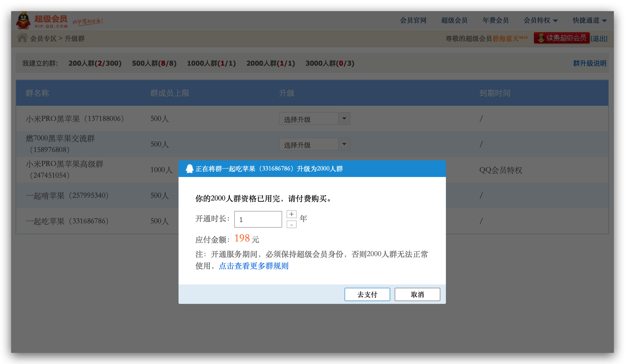Increase duration with the plus stepper

click(x=291, y=214)
